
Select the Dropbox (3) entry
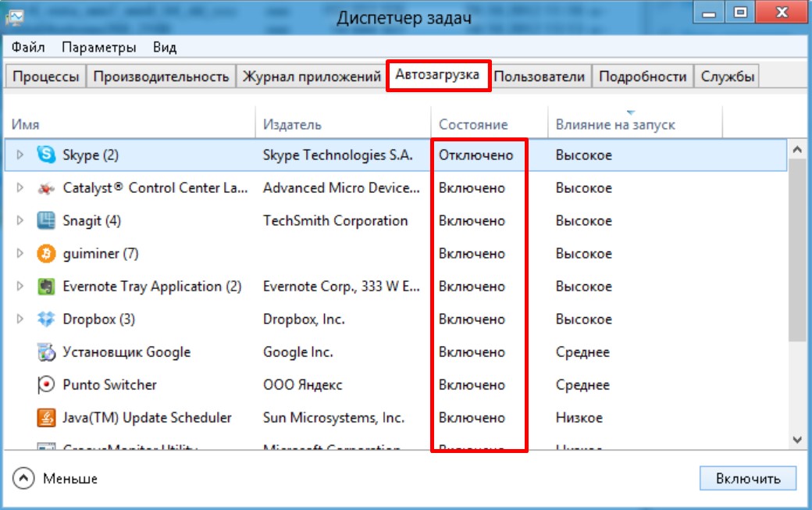99,319
